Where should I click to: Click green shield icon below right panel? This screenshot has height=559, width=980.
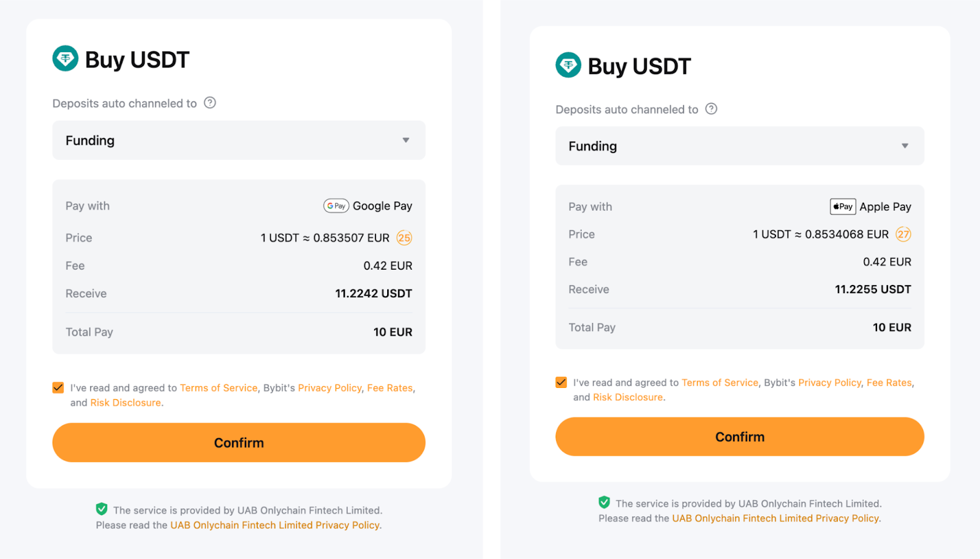point(604,503)
